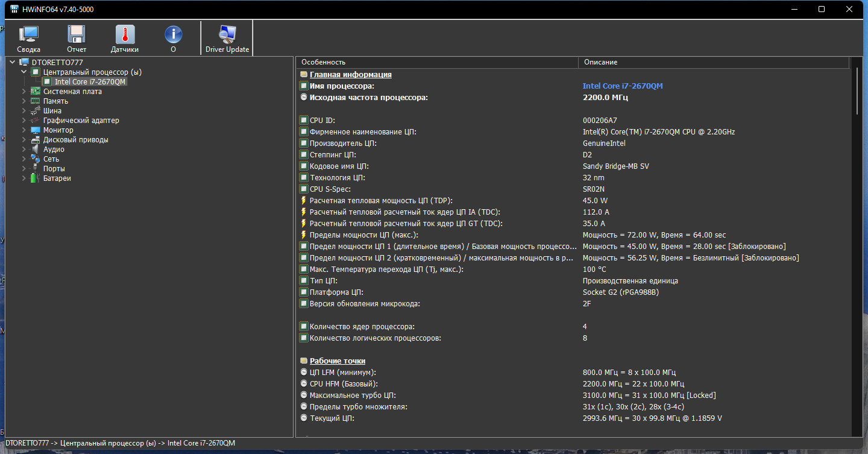The width and height of the screenshot is (868, 454).
Task: Expand the Графический адаптер tree node
Action: [24, 121]
